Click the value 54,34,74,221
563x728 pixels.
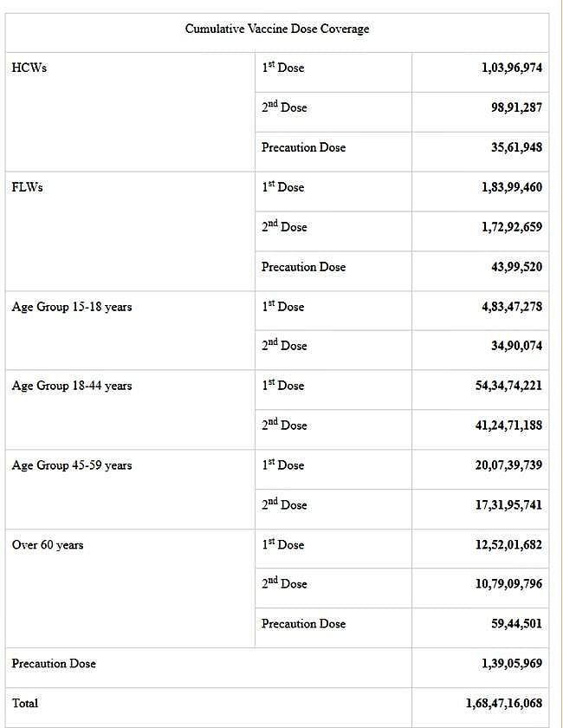point(508,386)
